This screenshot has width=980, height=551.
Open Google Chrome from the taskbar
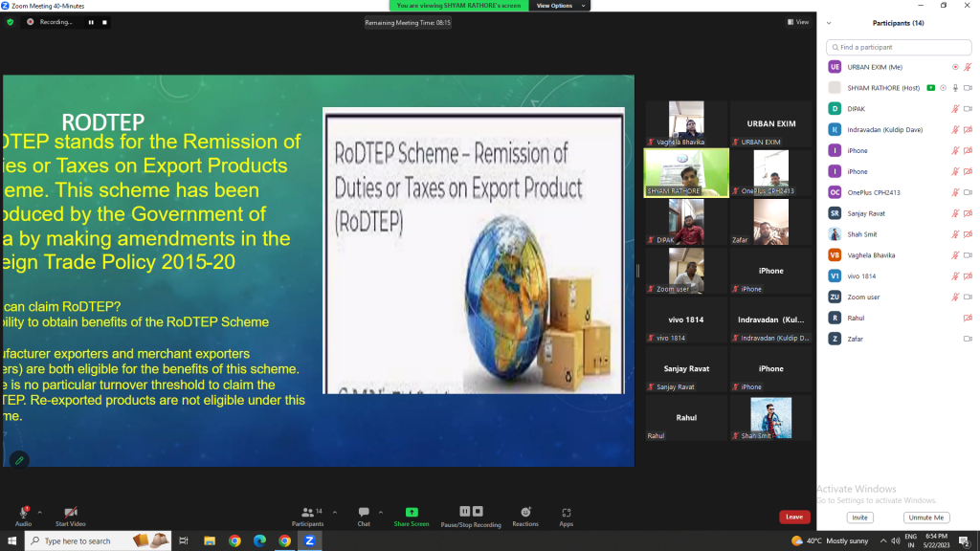[x=234, y=540]
